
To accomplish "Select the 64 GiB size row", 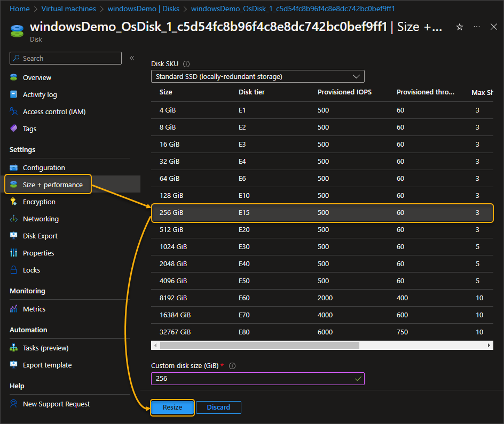I will (x=322, y=178).
